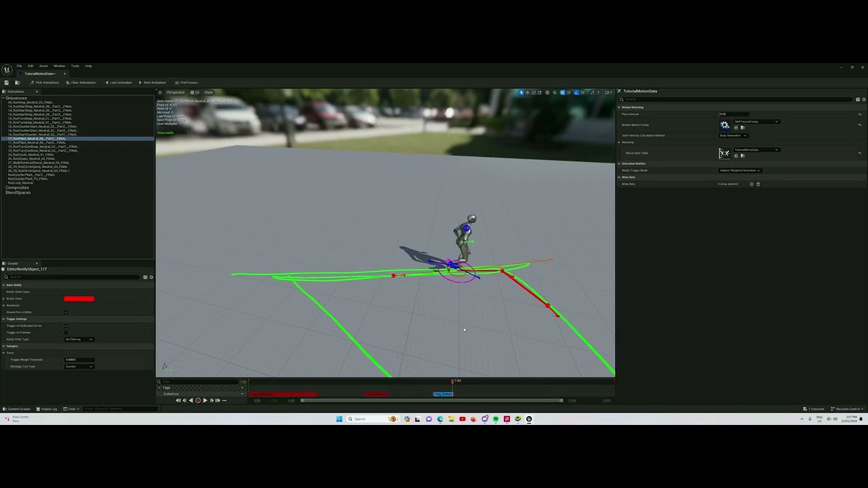Play the animation in reverse

pyautogui.click(x=191, y=401)
